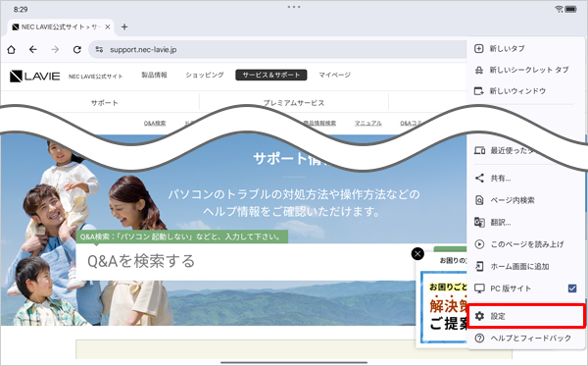Image resolution: width=588 pixels, height=366 pixels.
Task: Reload the page with refresh icon
Action: pos(77,49)
